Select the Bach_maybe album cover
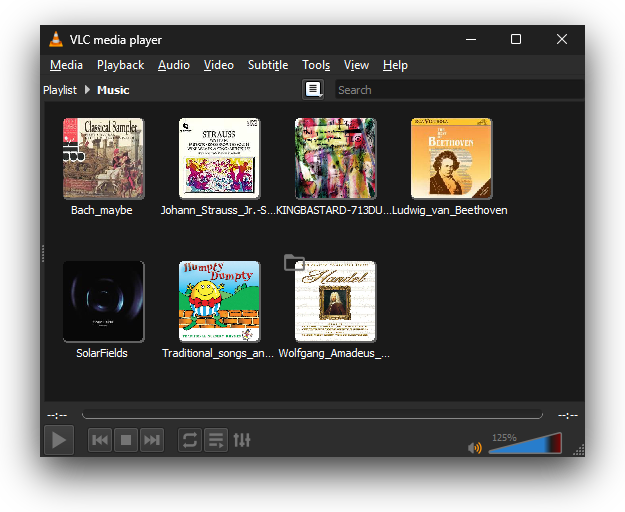 pos(104,158)
